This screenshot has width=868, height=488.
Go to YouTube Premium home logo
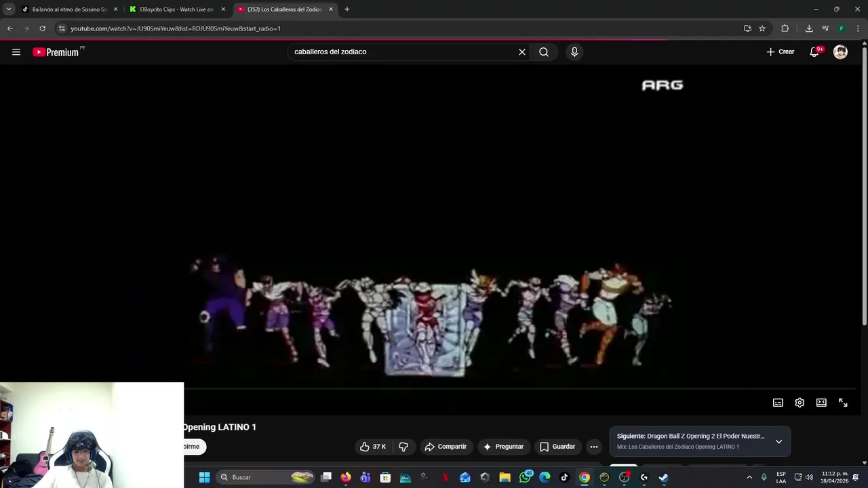click(x=56, y=52)
